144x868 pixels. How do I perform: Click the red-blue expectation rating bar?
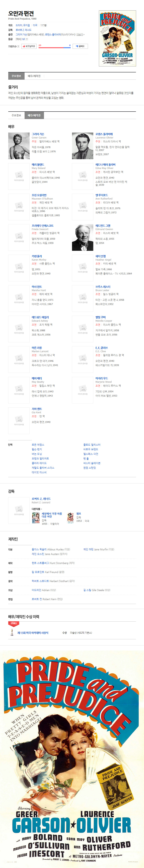(x=55, y=47)
